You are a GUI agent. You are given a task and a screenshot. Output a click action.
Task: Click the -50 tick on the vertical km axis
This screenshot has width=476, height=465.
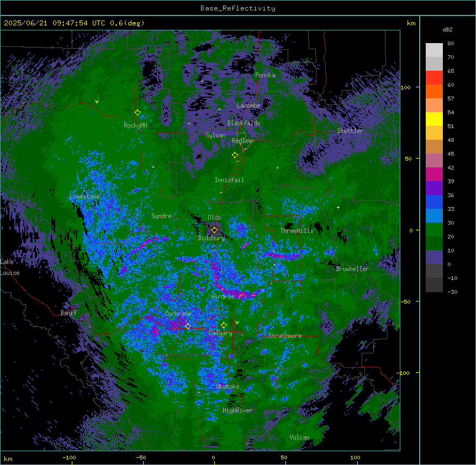click(x=406, y=302)
